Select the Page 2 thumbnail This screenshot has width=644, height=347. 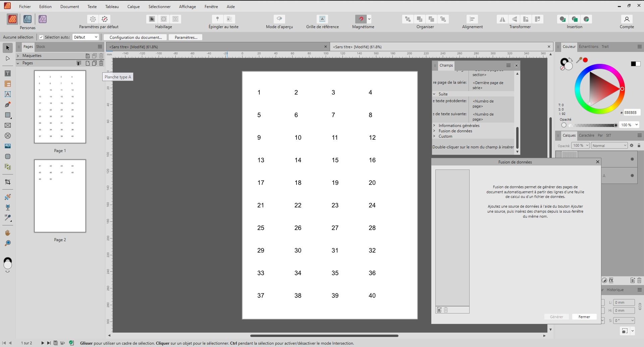click(60, 196)
